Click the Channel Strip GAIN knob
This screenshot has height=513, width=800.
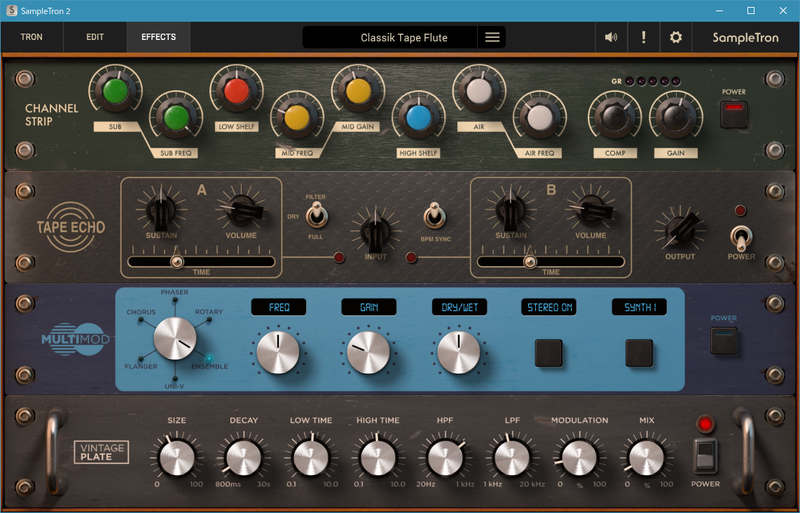676,118
